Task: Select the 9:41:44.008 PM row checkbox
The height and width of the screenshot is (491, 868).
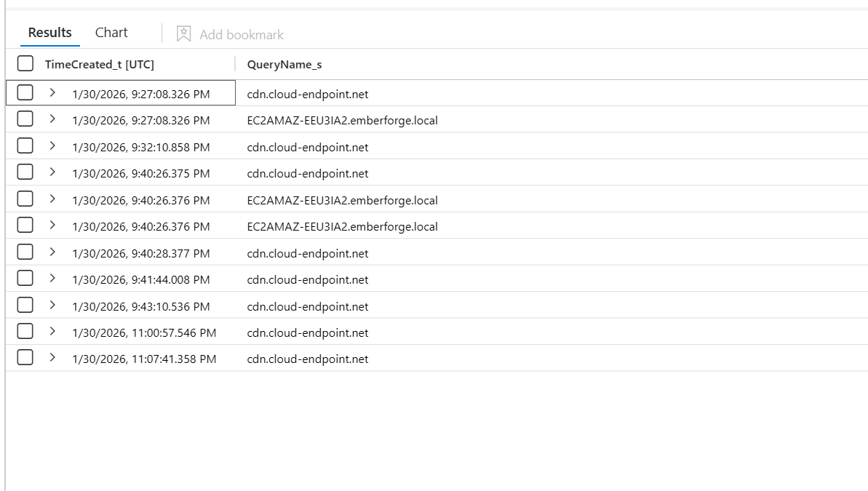Action: click(x=25, y=279)
